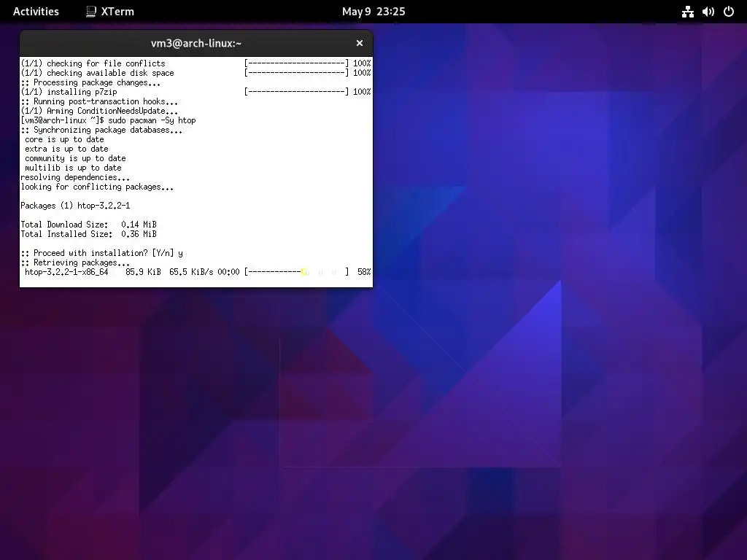Open the XTerm app menu in top bar

tap(110, 12)
